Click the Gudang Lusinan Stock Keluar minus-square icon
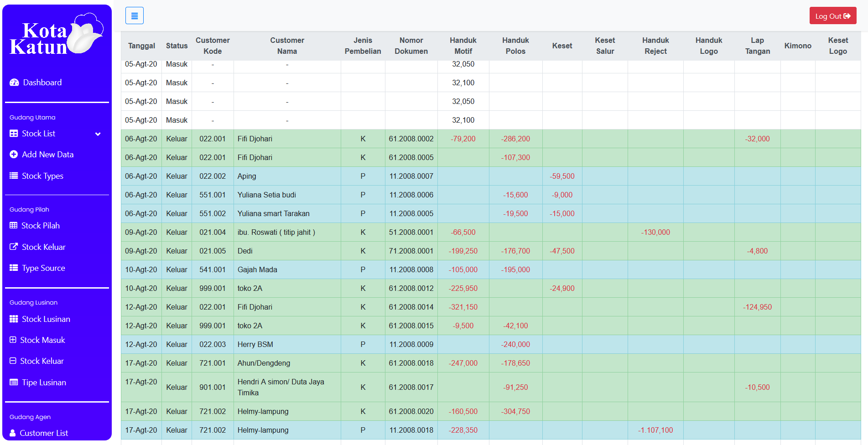Image resolution: width=868 pixels, height=445 pixels. click(13, 361)
